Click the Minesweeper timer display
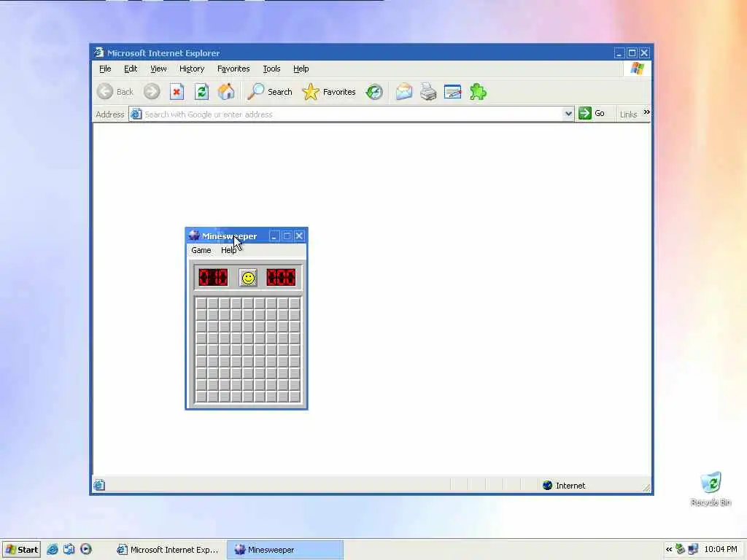The height and width of the screenshot is (560, 747). point(281,277)
